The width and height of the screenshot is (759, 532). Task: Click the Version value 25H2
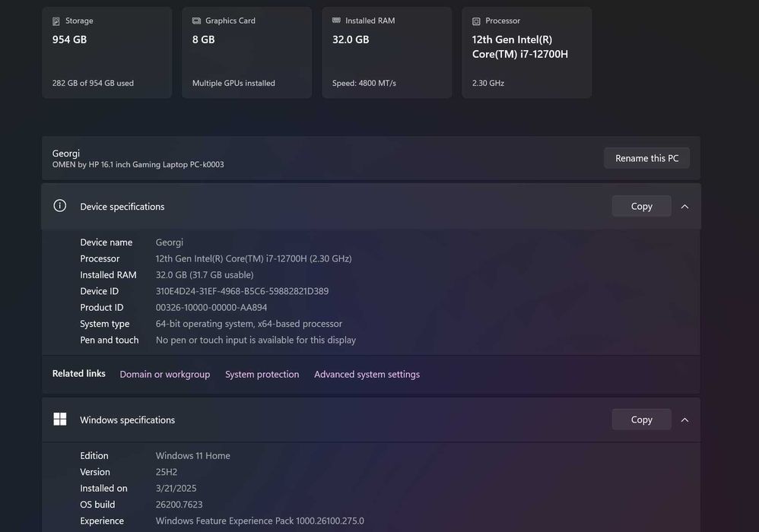[166, 472]
